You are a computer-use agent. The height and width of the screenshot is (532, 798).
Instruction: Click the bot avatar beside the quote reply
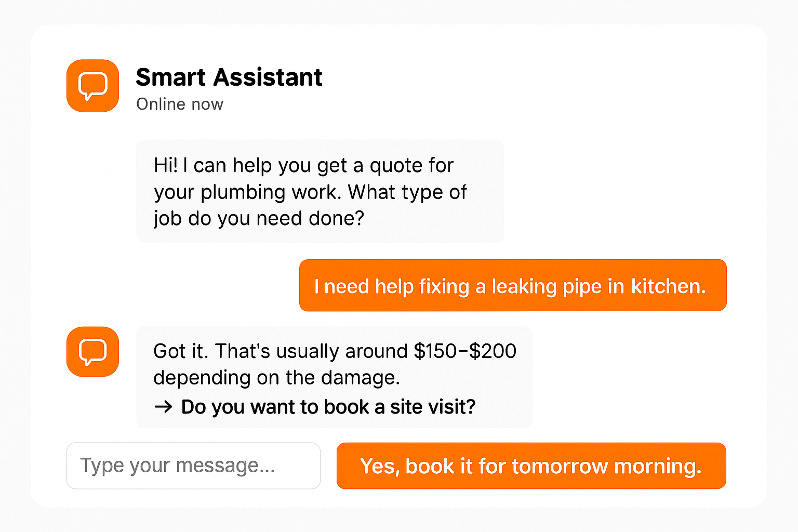click(92, 352)
